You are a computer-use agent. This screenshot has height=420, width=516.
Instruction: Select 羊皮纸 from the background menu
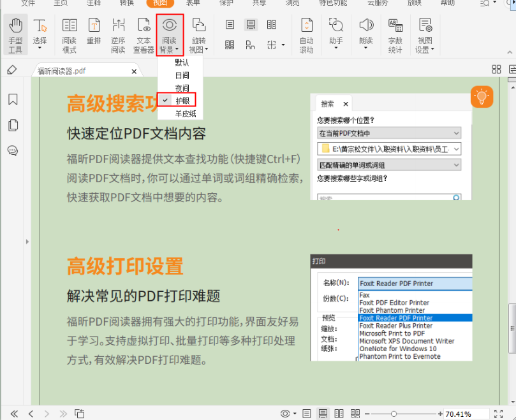[181, 113]
